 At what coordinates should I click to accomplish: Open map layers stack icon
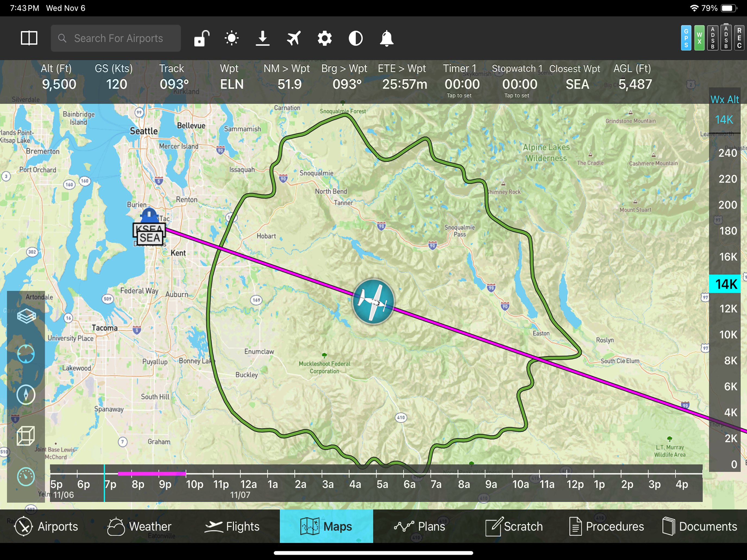(26, 316)
